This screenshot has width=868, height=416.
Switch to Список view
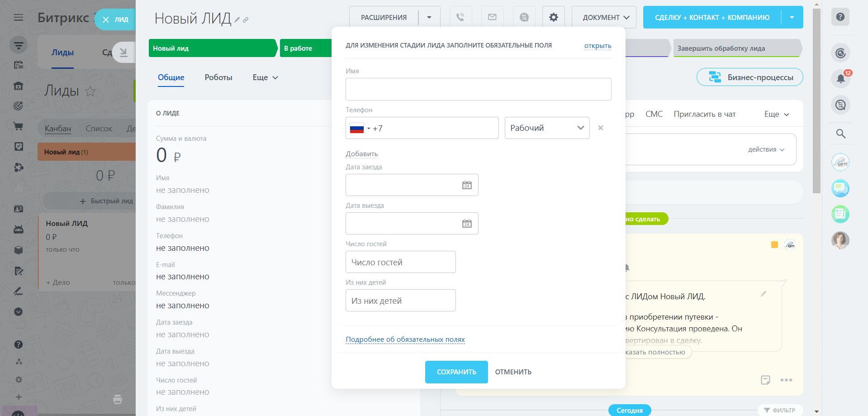(99, 128)
